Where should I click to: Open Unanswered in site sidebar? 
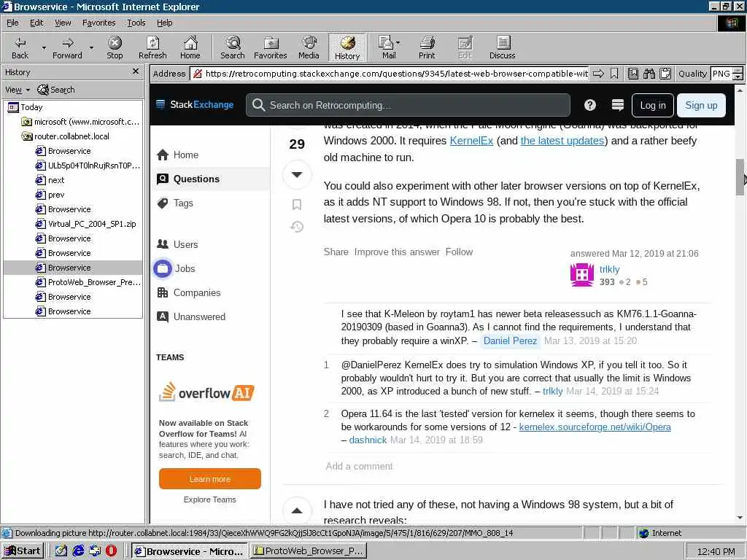coord(191,316)
